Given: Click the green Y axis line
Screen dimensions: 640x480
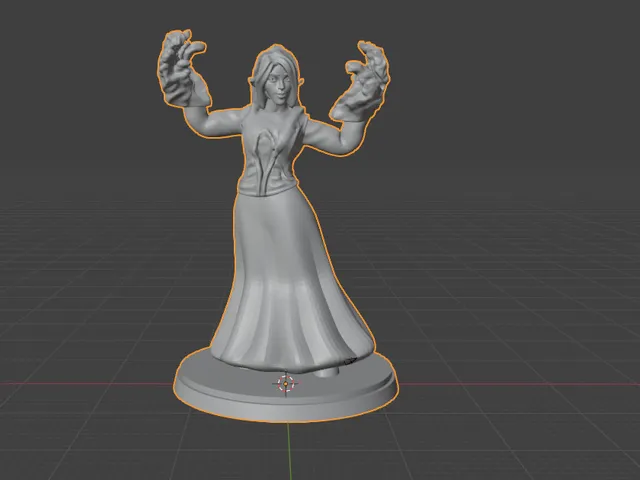Looking at the screenshot, I should [289, 451].
